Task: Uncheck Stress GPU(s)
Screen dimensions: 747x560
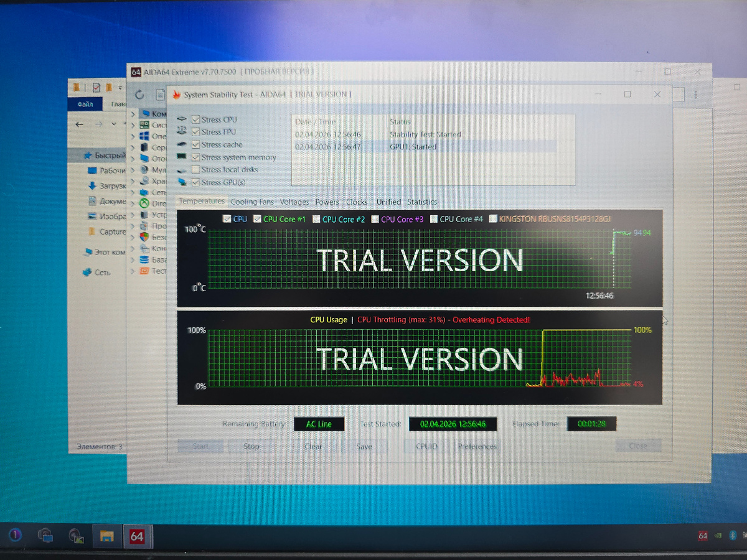Action: tap(196, 182)
